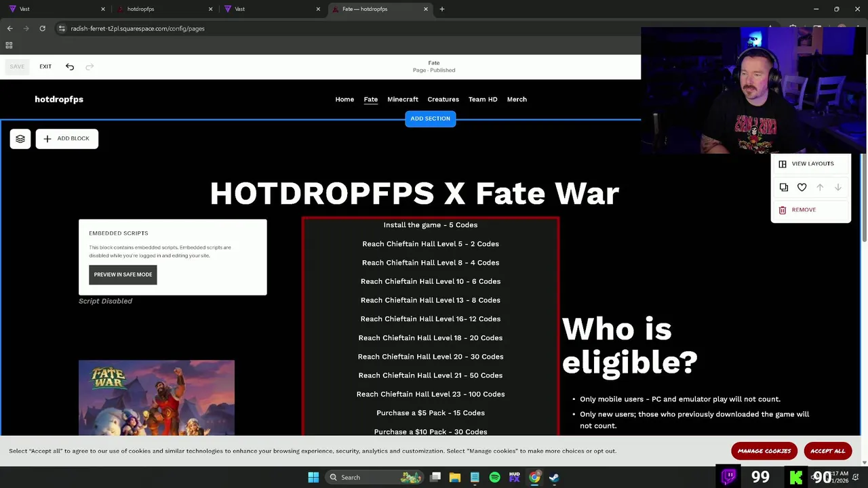The width and height of the screenshot is (868, 488).
Task: Open the section layers panel icon
Action: click(20, 138)
